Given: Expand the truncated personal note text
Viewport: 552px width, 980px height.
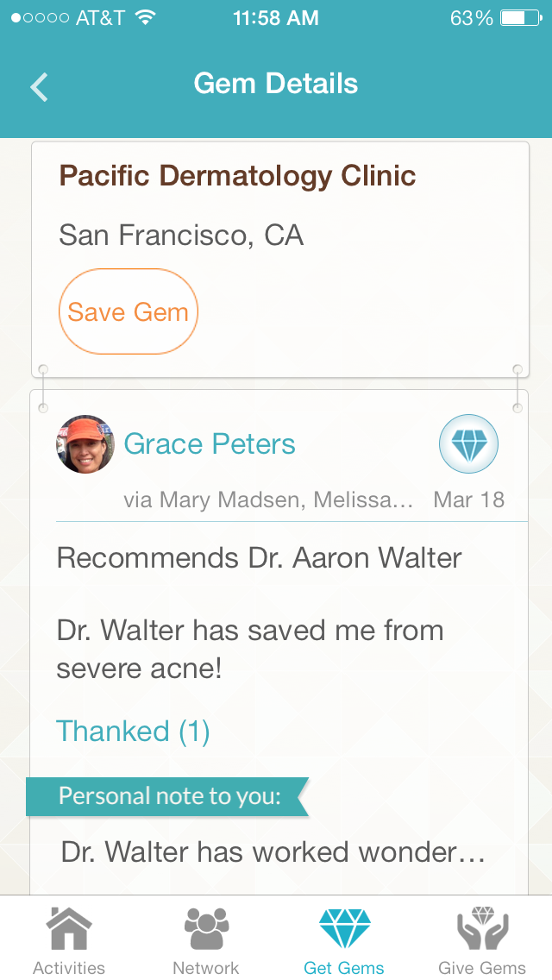Looking at the screenshot, I should tap(273, 852).
